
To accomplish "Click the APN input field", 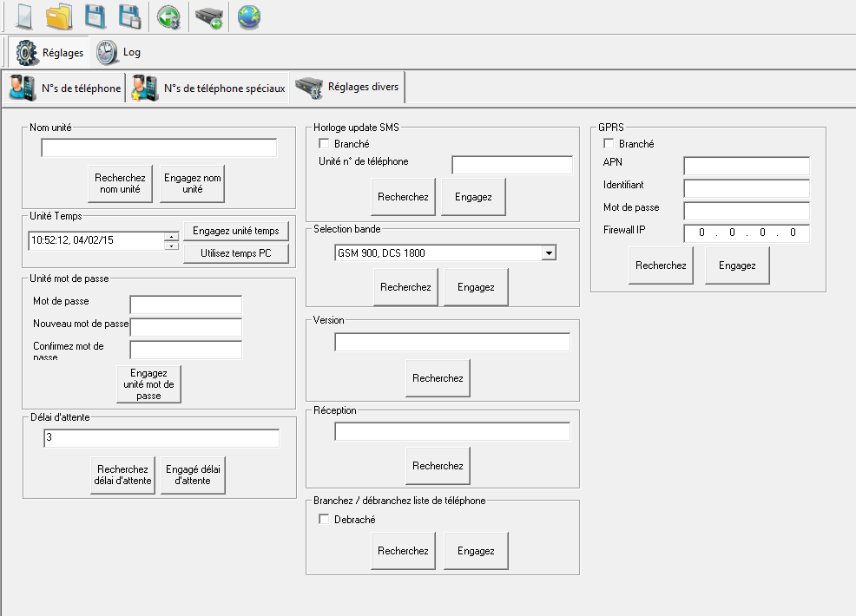I will pyautogui.click(x=746, y=166).
